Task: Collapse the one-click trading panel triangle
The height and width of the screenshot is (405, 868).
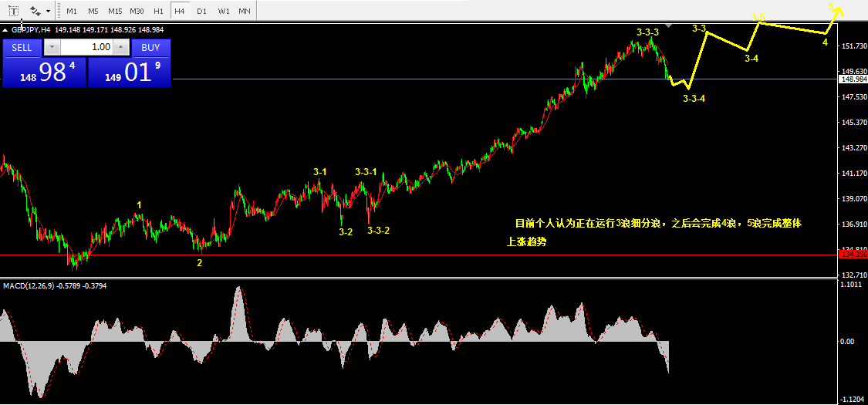Action: tap(5, 30)
